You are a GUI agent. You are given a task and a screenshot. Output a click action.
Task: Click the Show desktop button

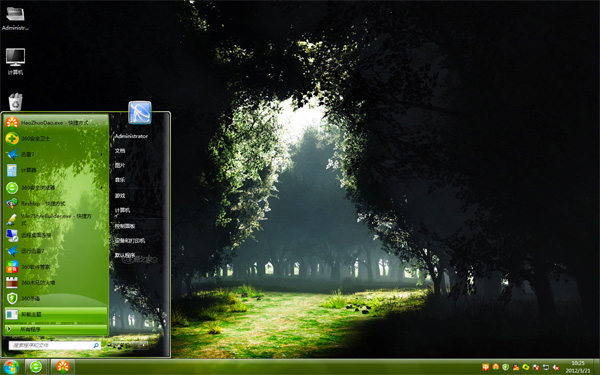click(x=596, y=367)
